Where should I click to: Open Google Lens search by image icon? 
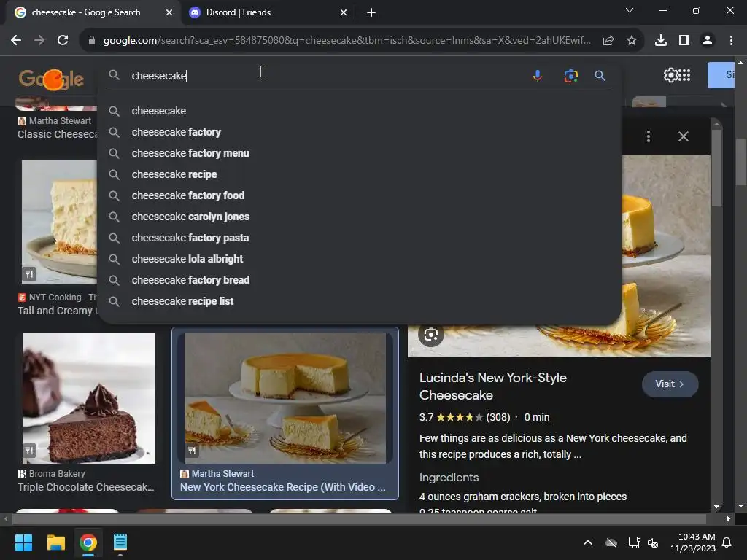pyautogui.click(x=570, y=76)
